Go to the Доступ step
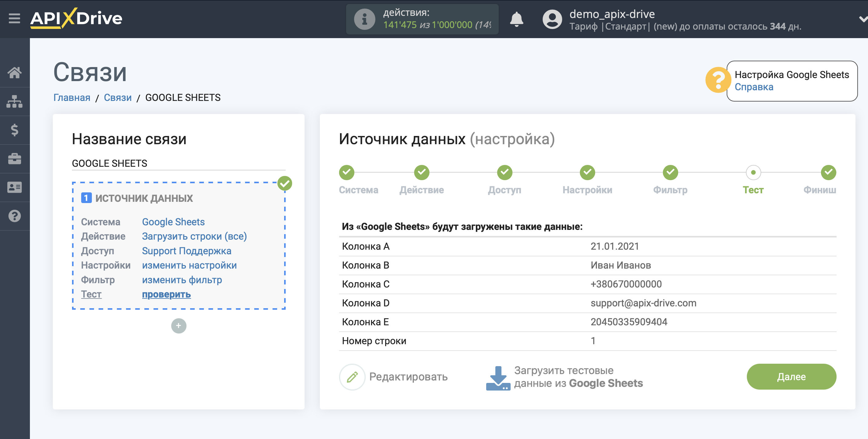This screenshot has width=868, height=439. coord(505,190)
